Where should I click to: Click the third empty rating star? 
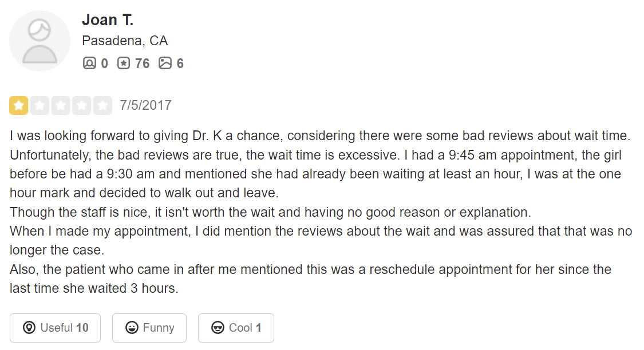tap(61, 105)
